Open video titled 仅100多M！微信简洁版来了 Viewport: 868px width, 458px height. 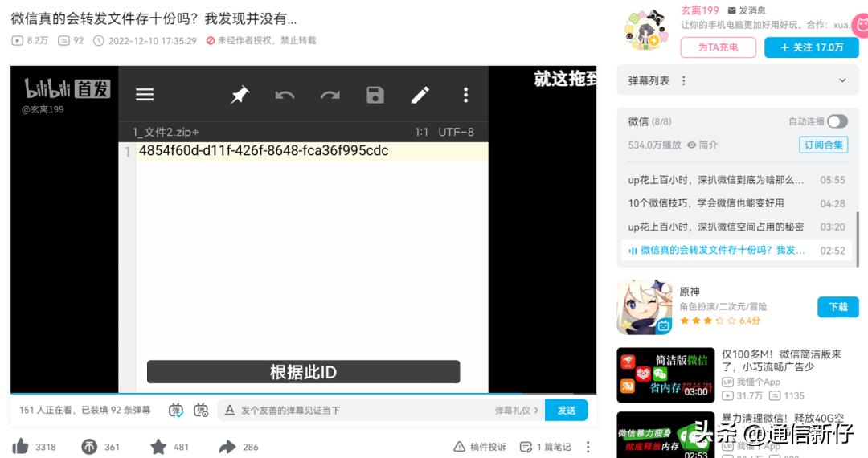781,360
